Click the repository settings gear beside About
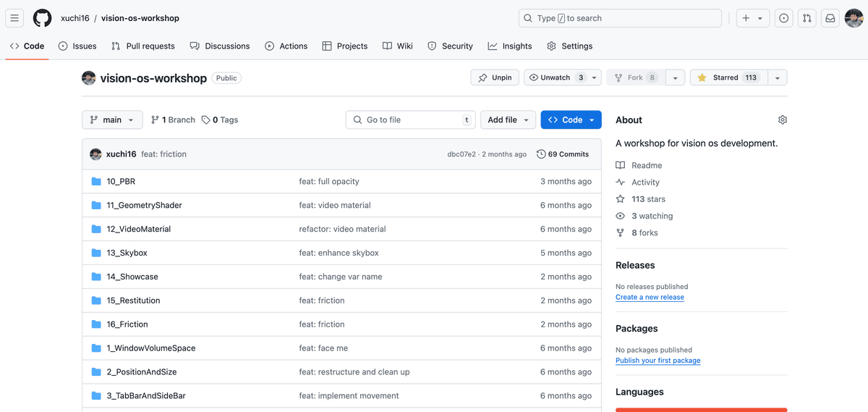 pos(782,120)
